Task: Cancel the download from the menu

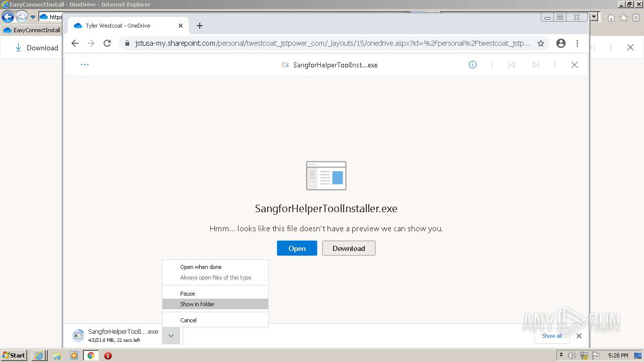Action: (215, 320)
